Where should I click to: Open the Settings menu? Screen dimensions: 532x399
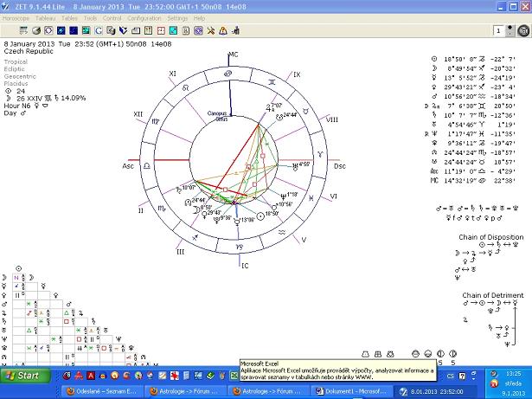(177, 18)
